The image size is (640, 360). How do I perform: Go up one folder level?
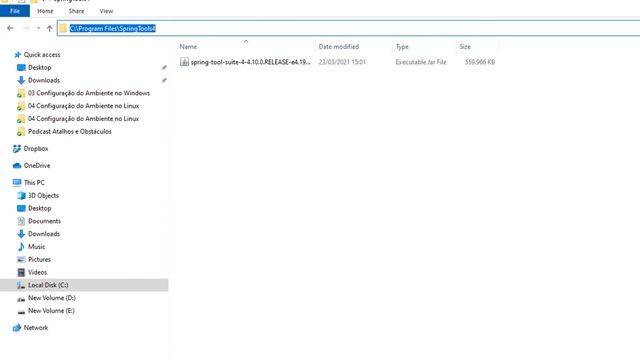[x=49, y=28]
